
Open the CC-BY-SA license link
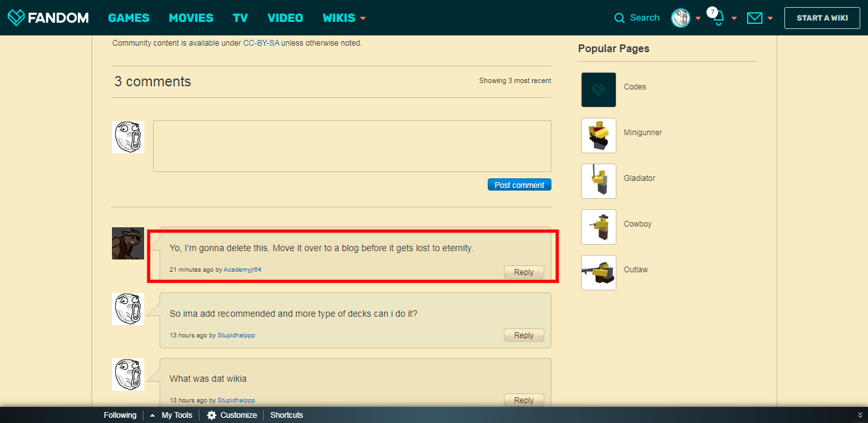[x=261, y=43]
